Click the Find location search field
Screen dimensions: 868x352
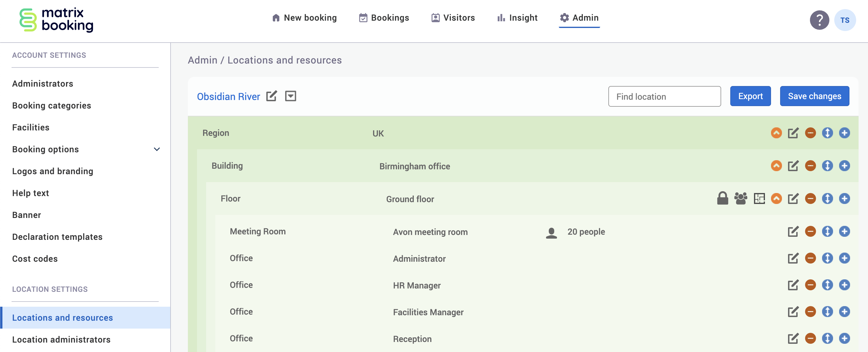664,96
